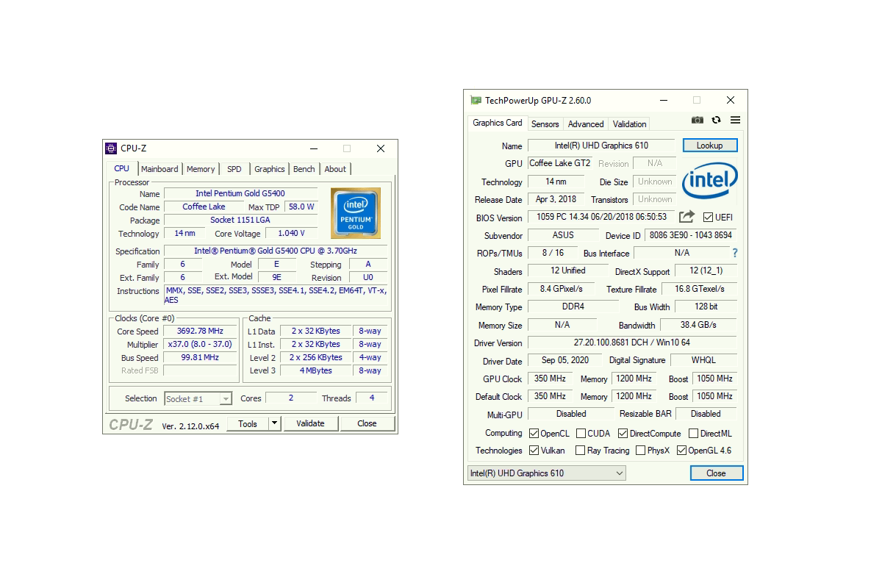Toggle the CUDA checkbox
The height and width of the screenshot is (588, 882).
tap(581, 434)
